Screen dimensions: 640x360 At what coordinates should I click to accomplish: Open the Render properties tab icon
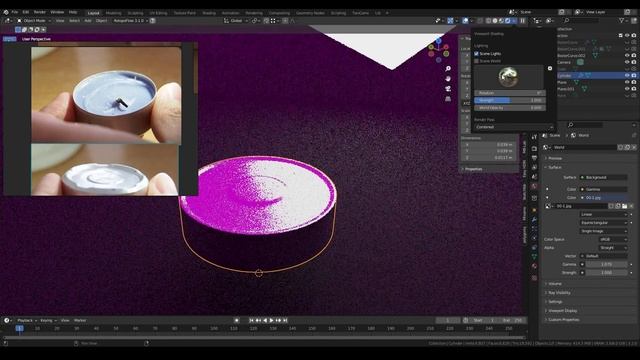(x=534, y=149)
